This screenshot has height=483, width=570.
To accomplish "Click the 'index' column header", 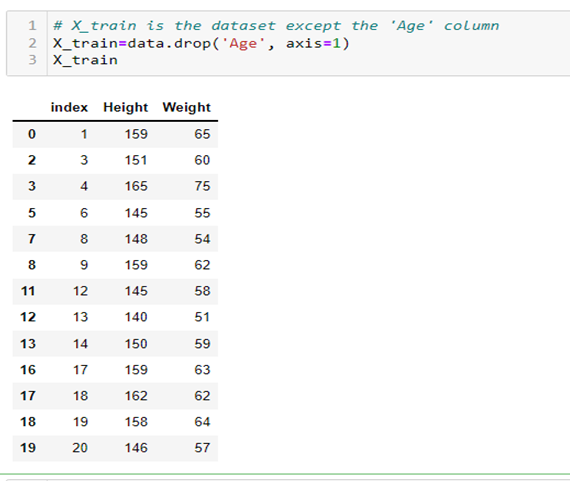I will 69,107.
